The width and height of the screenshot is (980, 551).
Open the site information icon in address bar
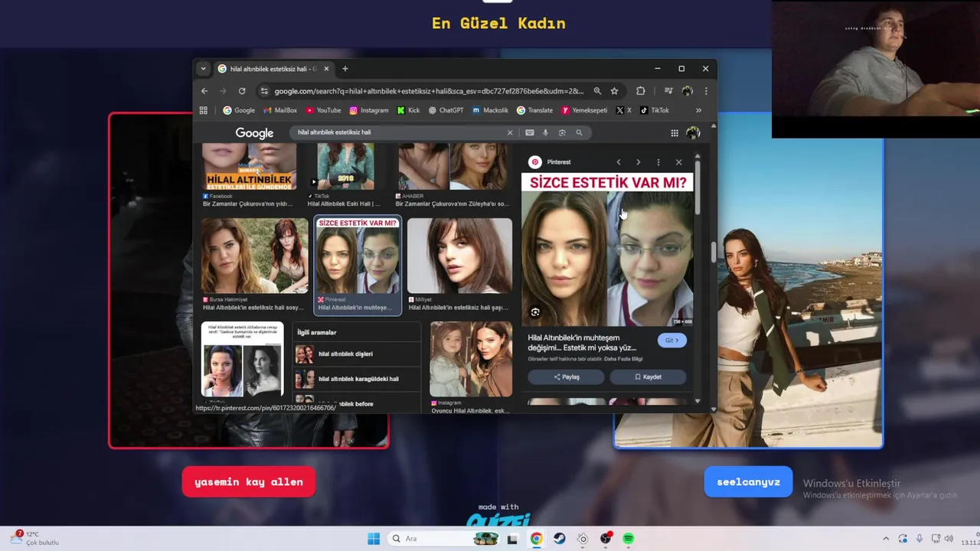[x=264, y=91]
